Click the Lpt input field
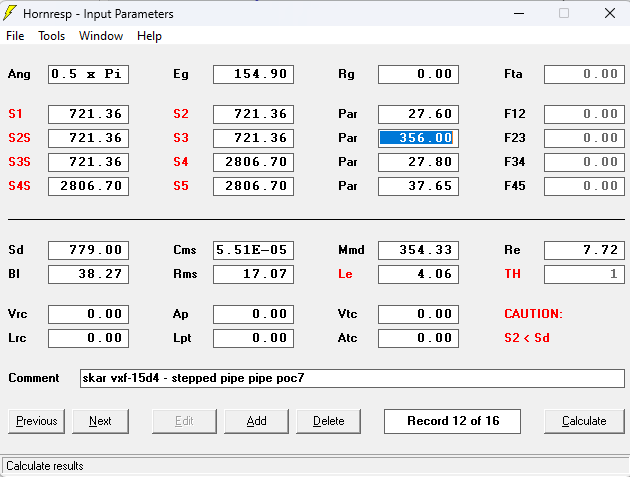 (254, 338)
